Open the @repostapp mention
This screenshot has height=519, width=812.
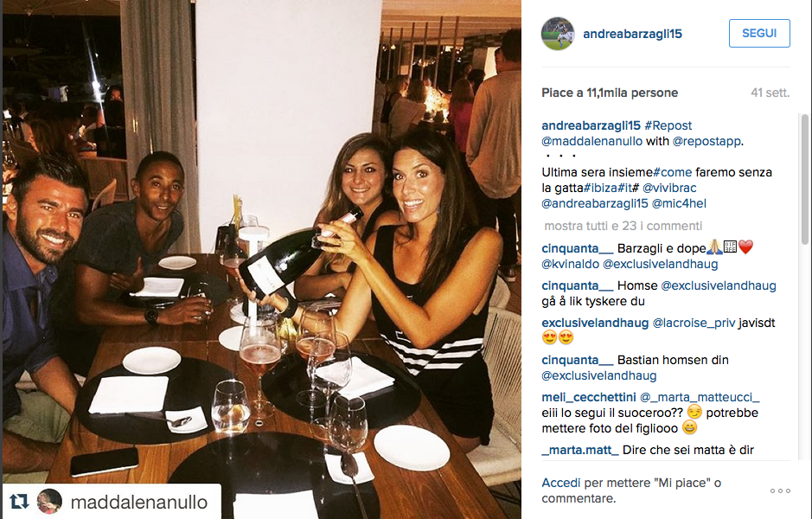[x=707, y=141]
